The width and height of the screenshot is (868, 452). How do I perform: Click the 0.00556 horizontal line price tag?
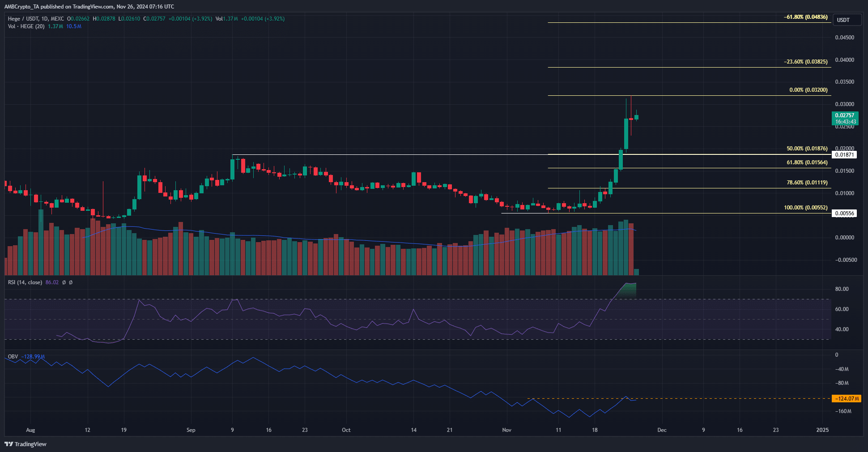844,213
